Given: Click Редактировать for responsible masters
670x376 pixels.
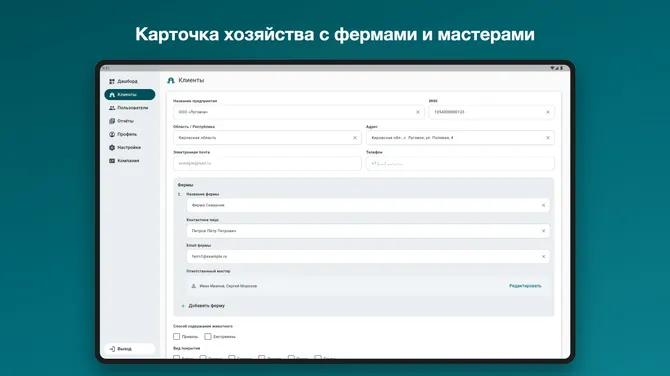Looking at the screenshot, I should point(525,286).
